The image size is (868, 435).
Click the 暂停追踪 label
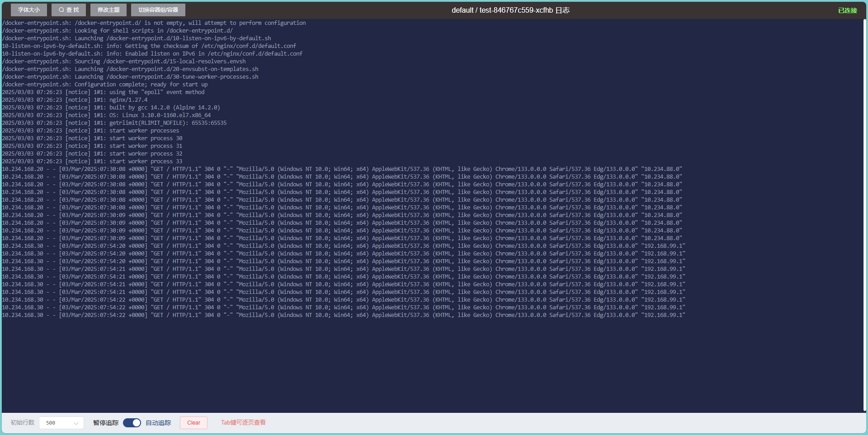click(106, 423)
